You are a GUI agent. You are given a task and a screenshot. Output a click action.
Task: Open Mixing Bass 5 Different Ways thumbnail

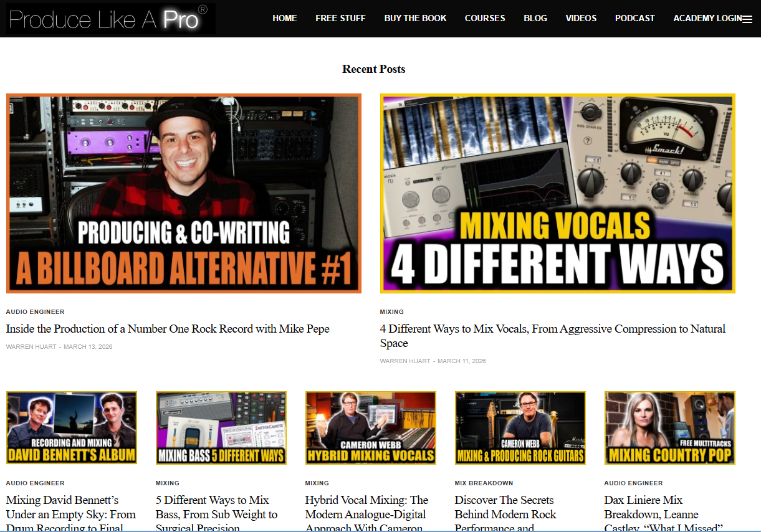pyautogui.click(x=221, y=428)
